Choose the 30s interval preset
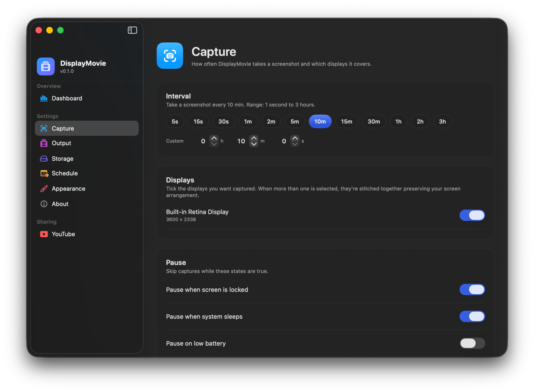 (223, 121)
